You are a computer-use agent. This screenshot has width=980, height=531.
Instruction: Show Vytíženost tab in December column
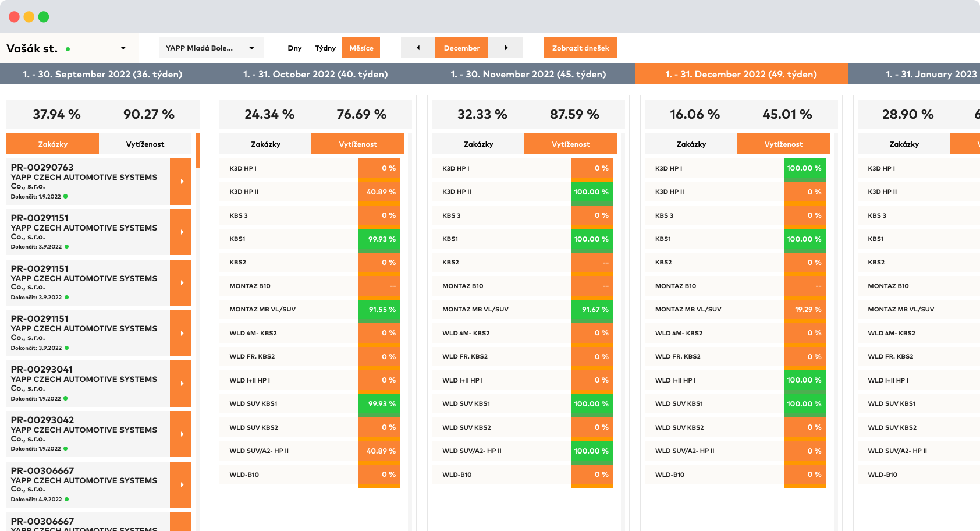[783, 144]
